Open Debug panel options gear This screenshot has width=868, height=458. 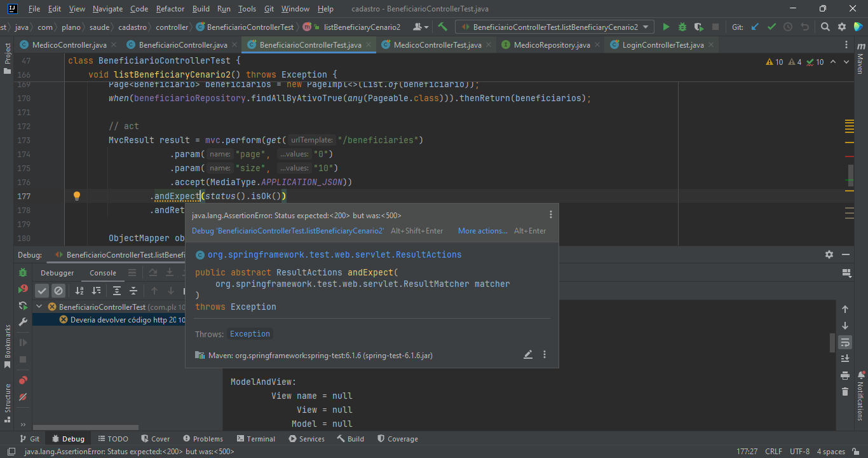(x=829, y=254)
